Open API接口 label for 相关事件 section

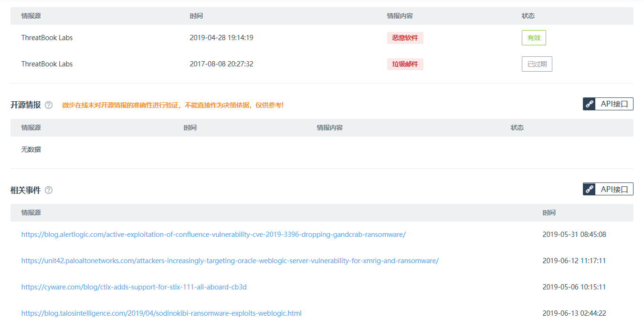[614, 189]
